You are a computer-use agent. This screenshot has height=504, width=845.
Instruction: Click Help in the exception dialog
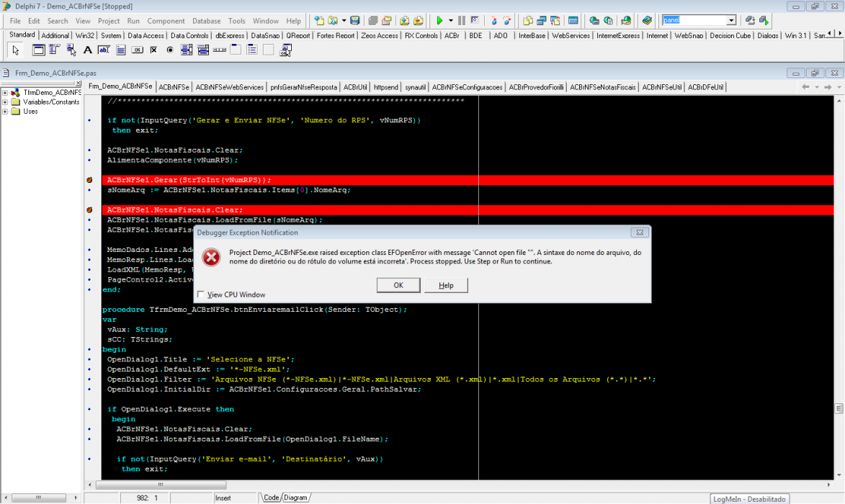tap(446, 285)
